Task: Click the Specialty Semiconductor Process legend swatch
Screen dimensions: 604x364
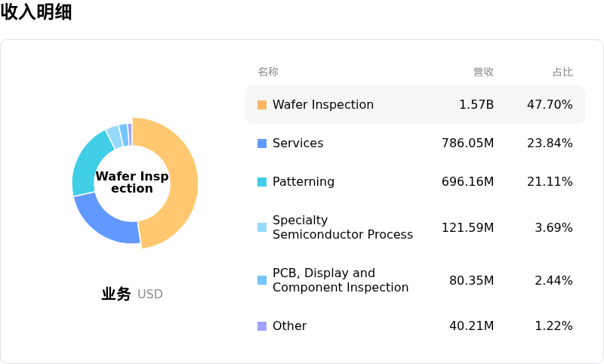Action: pyautogui.click(x=262, y=227)
